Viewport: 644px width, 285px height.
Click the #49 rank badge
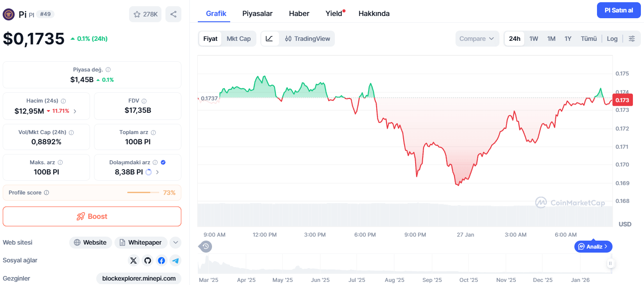(45, 14)
